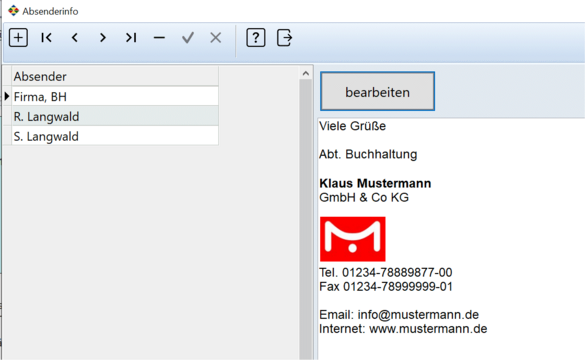Cancel changes with the X icon
Image resolution: width=585 pixels, height=360 pixels.
point(216,38)
